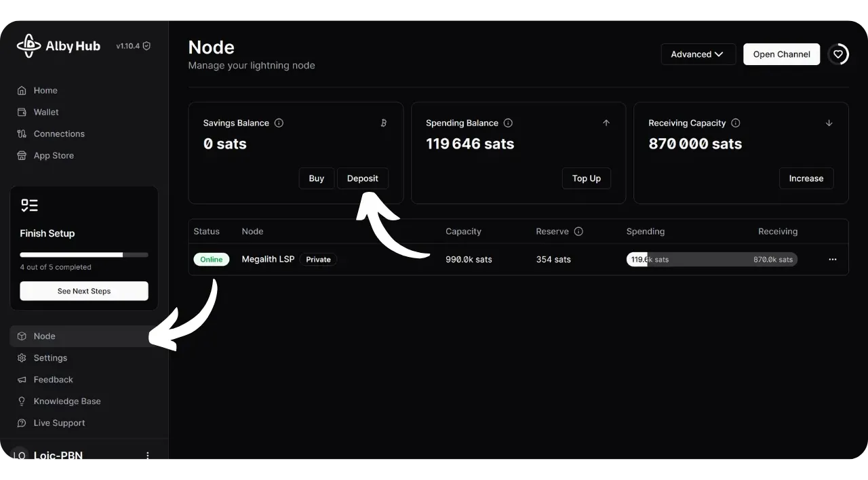Click the Top Up button
This screenshot has height=480, width=868.
[x=586, y=178]
